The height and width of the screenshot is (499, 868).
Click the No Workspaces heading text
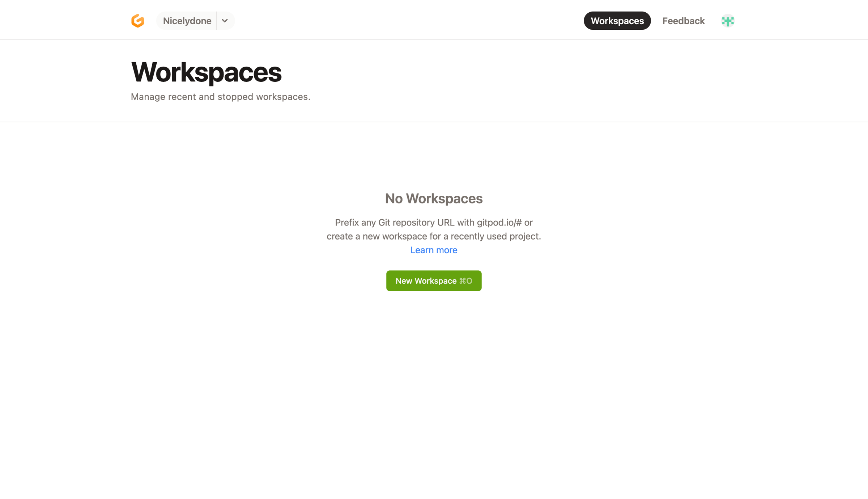[x=434, y=198]
